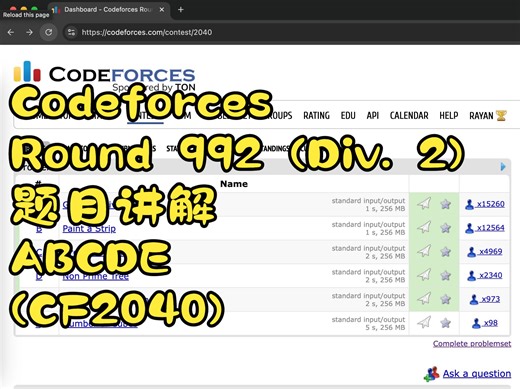Open the RAYAN menu item

tap(481, 116)
